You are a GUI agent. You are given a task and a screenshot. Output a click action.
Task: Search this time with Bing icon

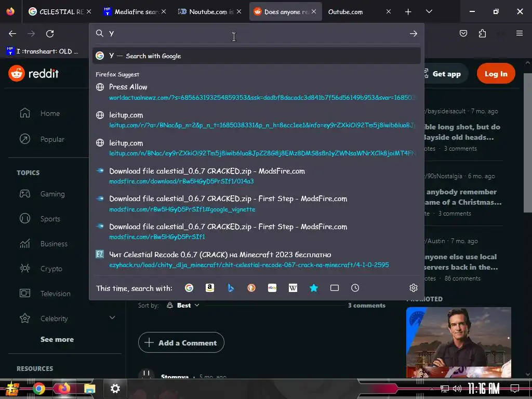[231, 288]
